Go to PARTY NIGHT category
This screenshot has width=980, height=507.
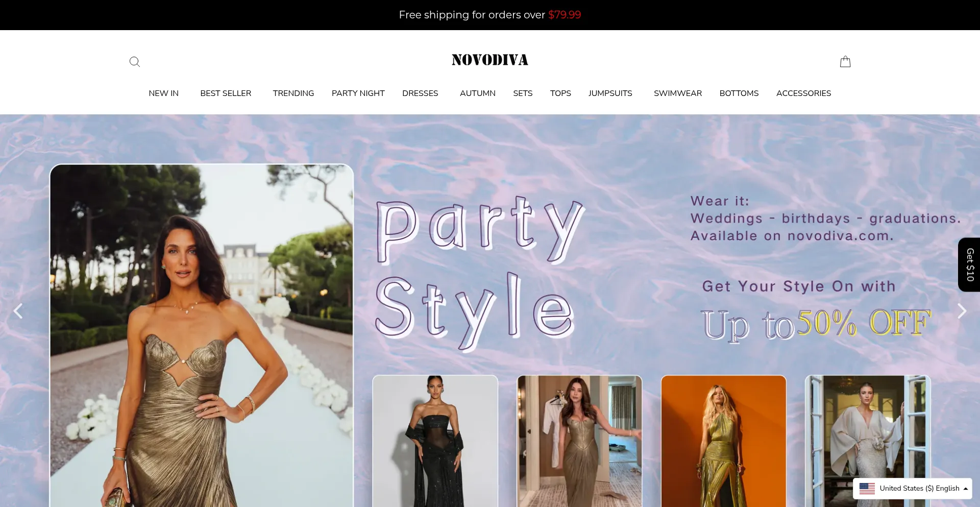click(358, 93)
